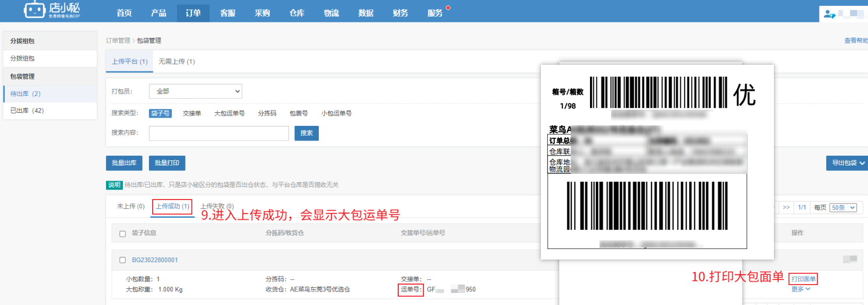Switch to the 上传失败 (0) tab
868x305 pixels.
tap(217, 206)
